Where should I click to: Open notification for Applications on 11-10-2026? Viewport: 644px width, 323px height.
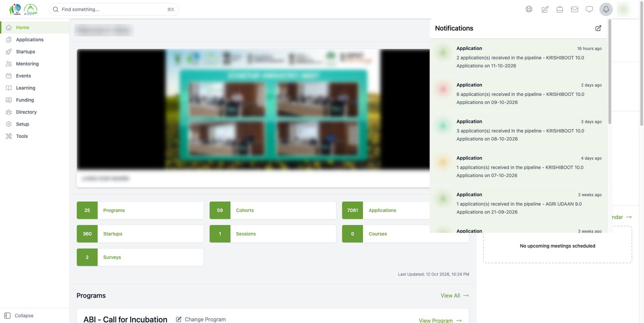518,57
